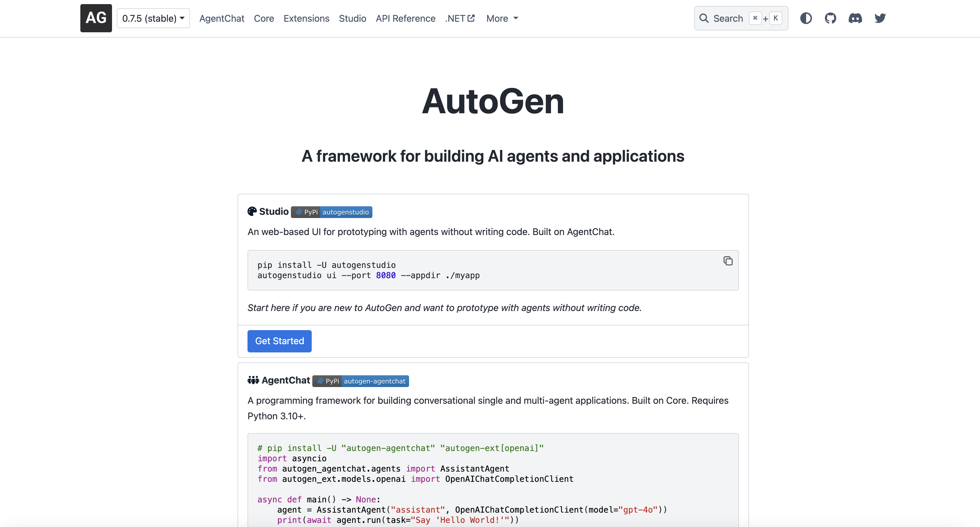Open the Twitter icon
Screen dimensions: 980x527
point(880,18)
